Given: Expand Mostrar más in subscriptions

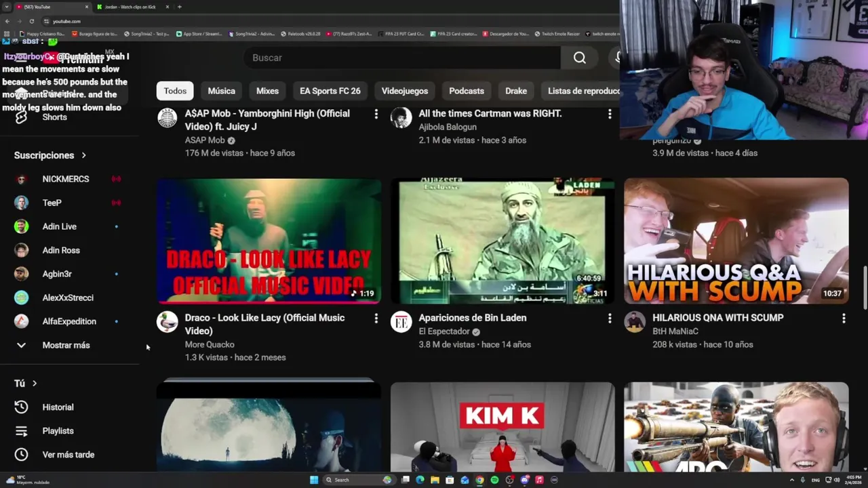Looking at the screenshot, I should pos(68,345).
